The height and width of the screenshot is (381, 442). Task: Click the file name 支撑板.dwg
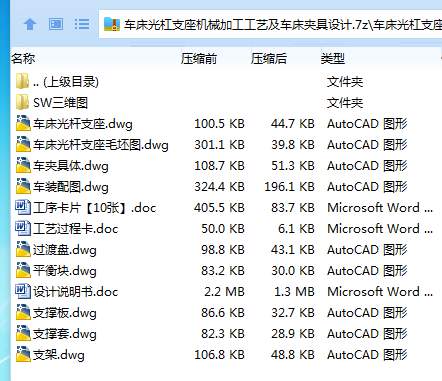[x=65, y=313]
